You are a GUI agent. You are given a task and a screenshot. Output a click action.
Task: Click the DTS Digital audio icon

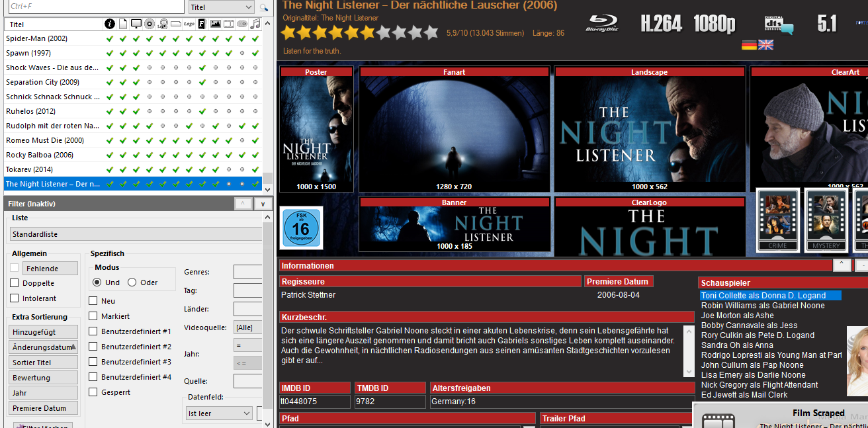click(x=778, y=24)
